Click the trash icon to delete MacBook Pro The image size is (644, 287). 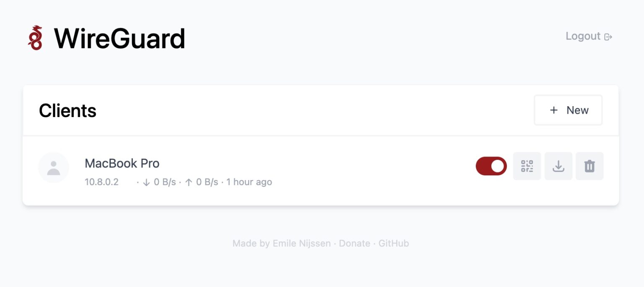pos(589,166)
